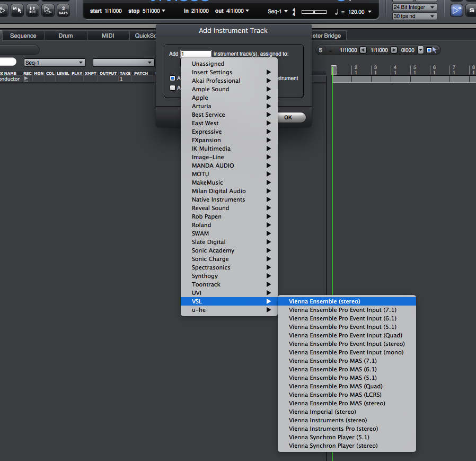Click the track count input field

196,54
